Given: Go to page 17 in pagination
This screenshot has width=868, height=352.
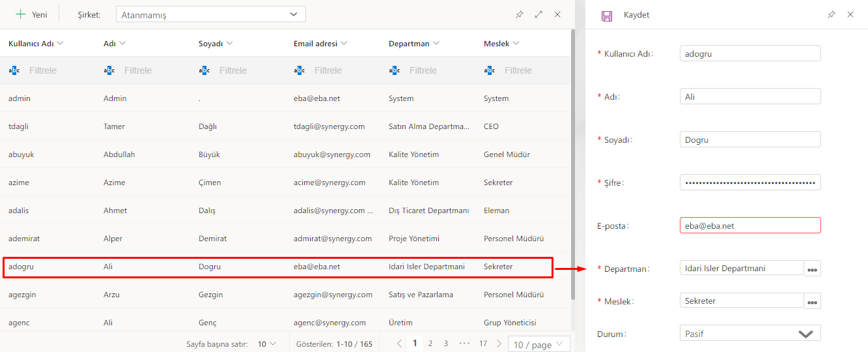Looking at the screenshot, I should click(x=483, y=344).
